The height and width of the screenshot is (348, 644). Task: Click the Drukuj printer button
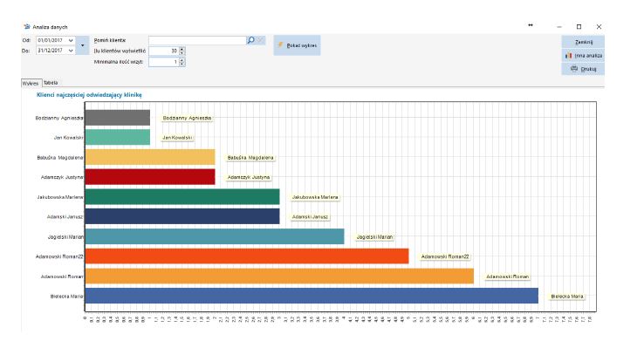pyautogui.click(x=583, y=69)
